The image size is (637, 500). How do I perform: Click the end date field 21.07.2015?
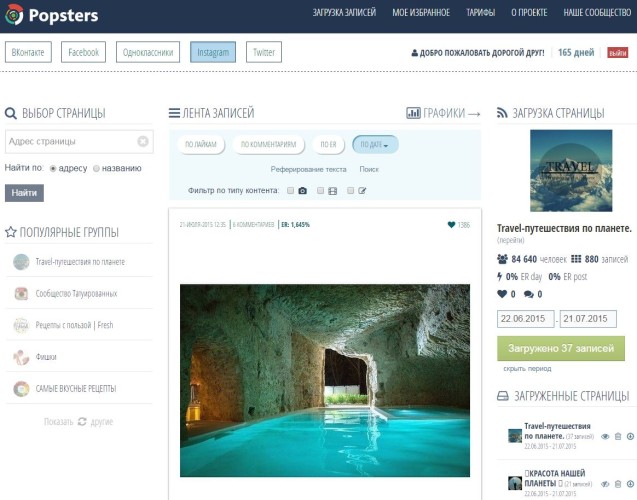588,319
